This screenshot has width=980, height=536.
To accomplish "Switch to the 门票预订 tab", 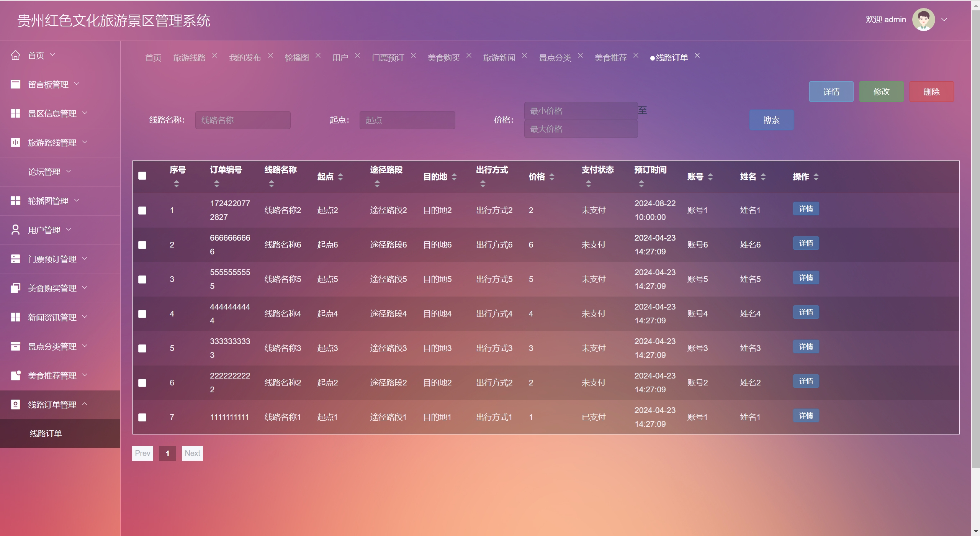I will tap(388, 58).
